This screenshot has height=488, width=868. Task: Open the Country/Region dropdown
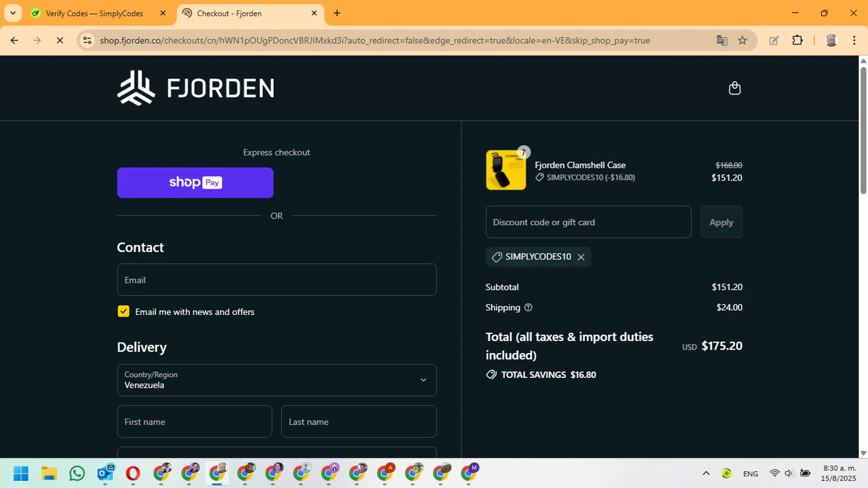pyautogui.click(x=277, y=380)
